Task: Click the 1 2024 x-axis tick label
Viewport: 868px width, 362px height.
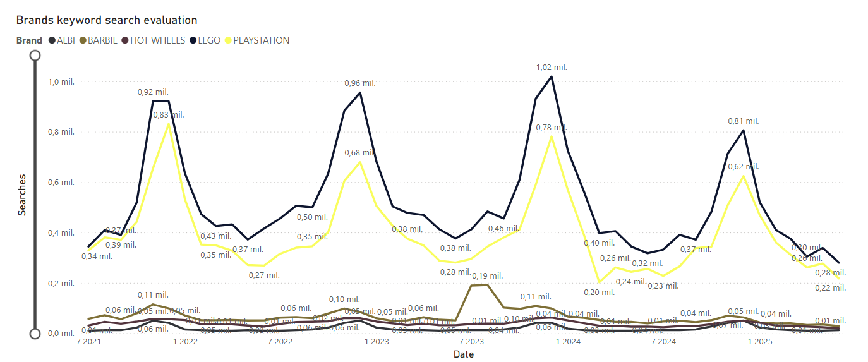Action: click(567, 342)
